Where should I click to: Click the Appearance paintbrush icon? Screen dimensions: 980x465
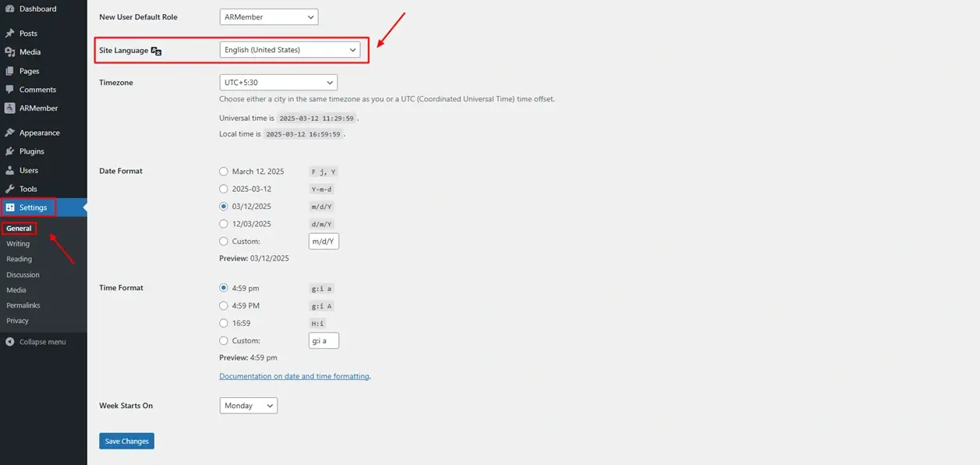(9, 133)
